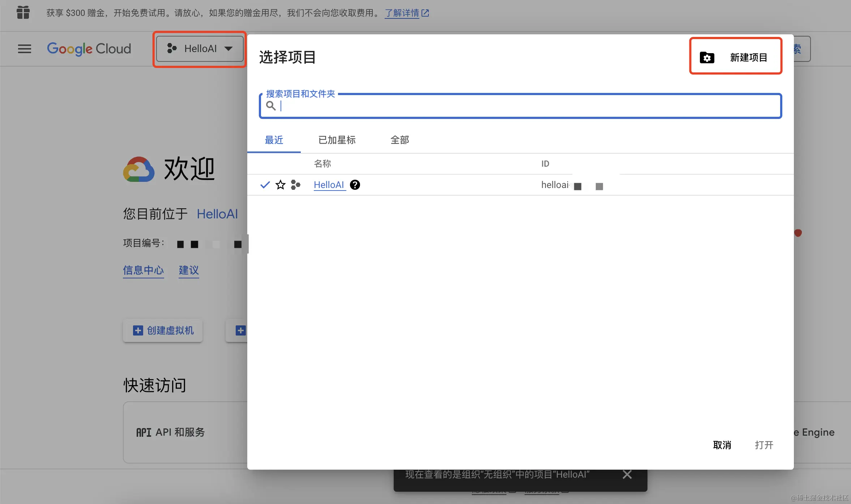Open the hamburger navigation menu

[x=24, y=49]
